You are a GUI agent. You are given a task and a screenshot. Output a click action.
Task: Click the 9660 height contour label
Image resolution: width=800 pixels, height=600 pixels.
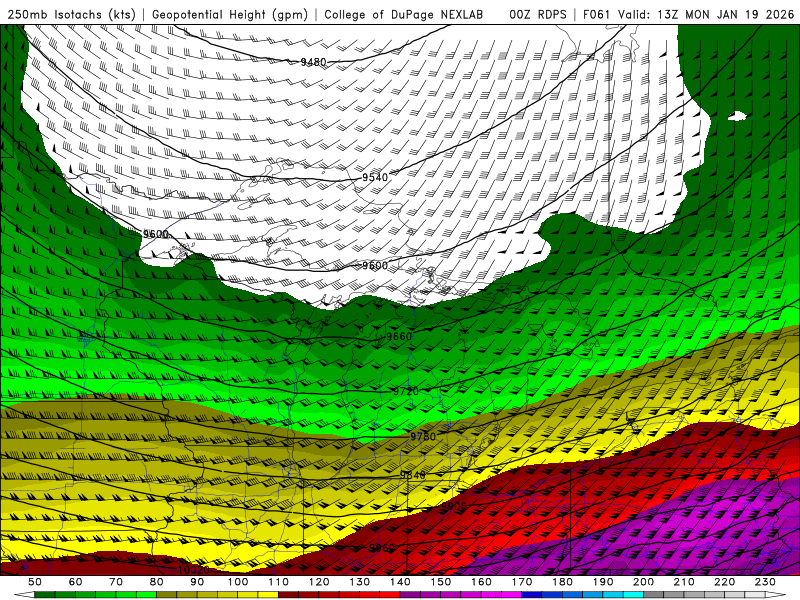[399, 336]
